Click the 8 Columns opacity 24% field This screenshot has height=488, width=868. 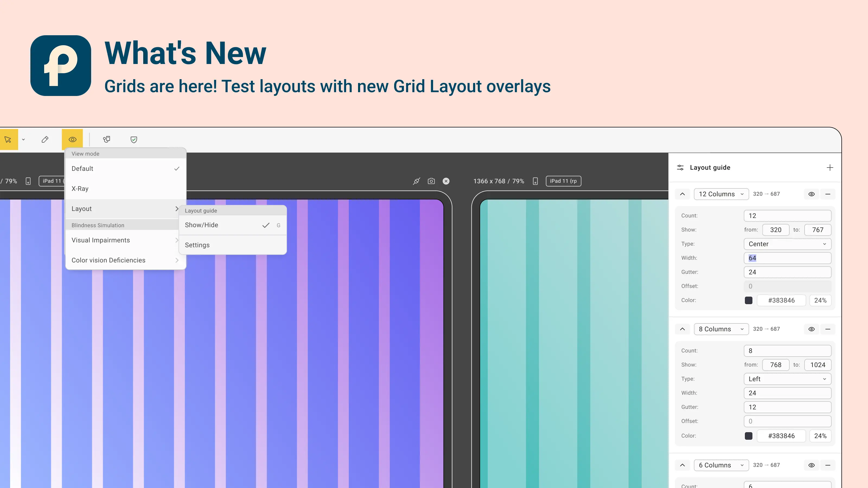(x=820, y=436)
